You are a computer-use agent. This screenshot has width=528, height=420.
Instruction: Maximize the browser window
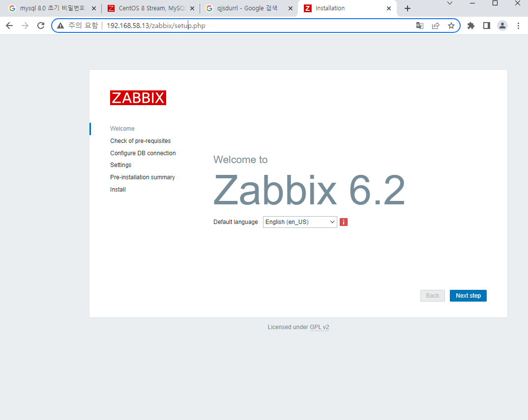(495, 3)
